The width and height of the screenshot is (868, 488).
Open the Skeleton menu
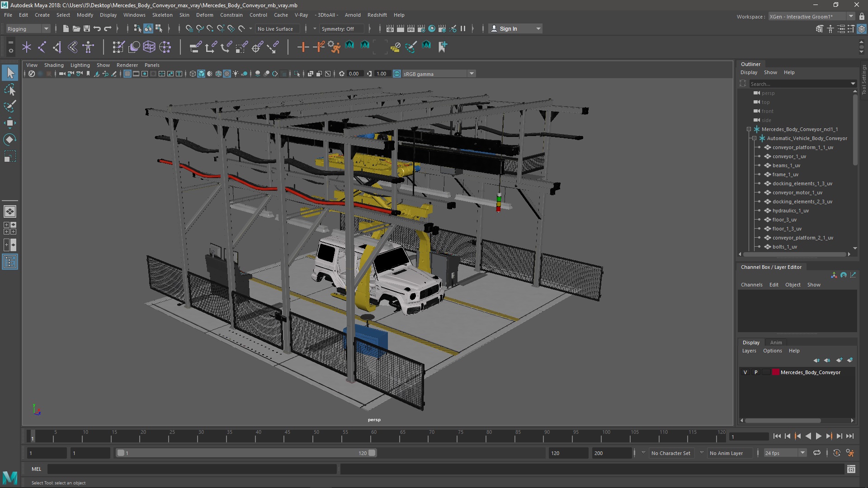162,15
